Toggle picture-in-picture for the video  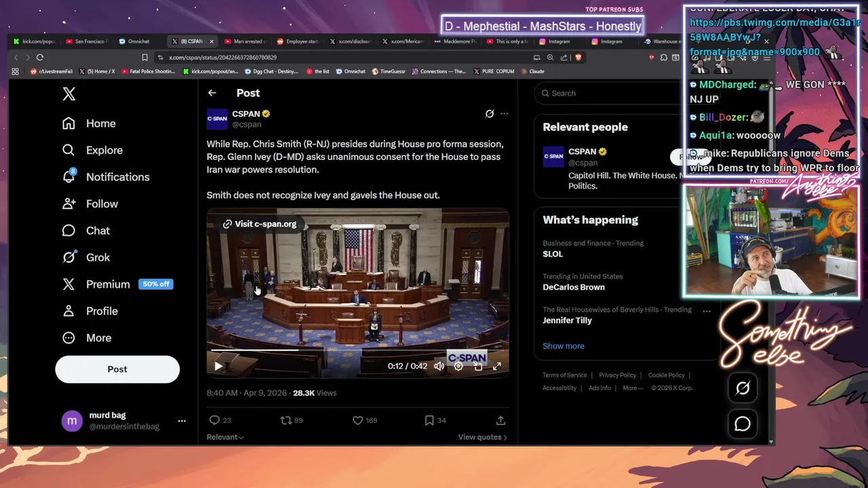(x=478, y=366)
